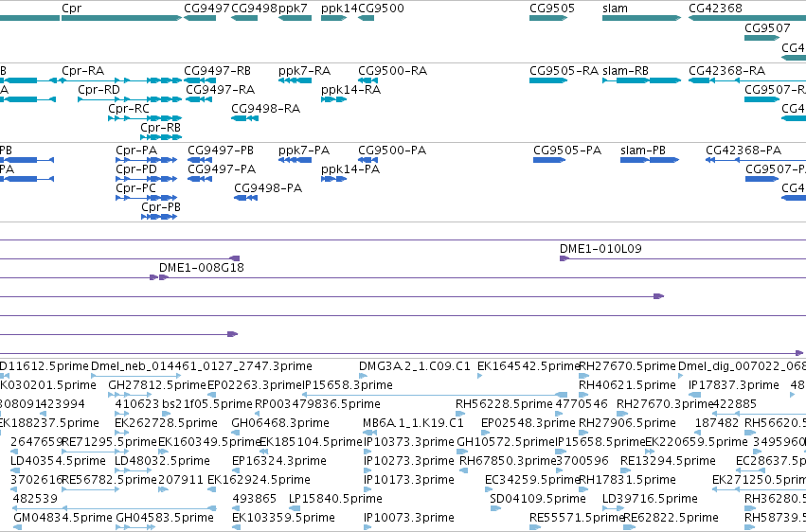Open the ppk7-RA transcript label

click(x=304, y=70)
